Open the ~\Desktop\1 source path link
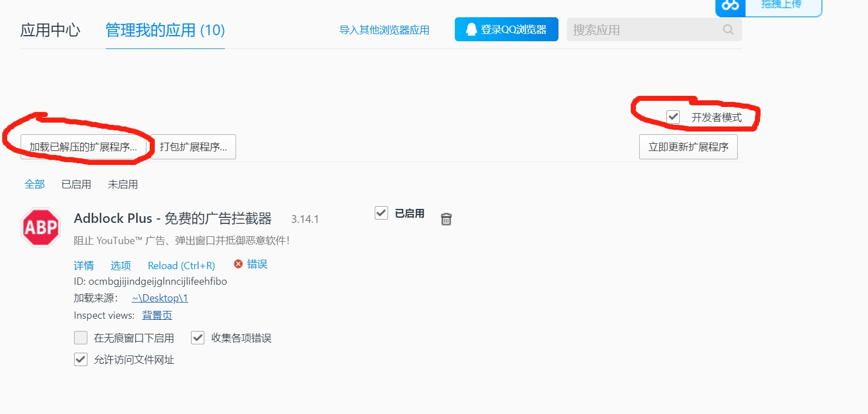Image resolution: width=868 pixels, height=414 pixels. pos(160,298)
